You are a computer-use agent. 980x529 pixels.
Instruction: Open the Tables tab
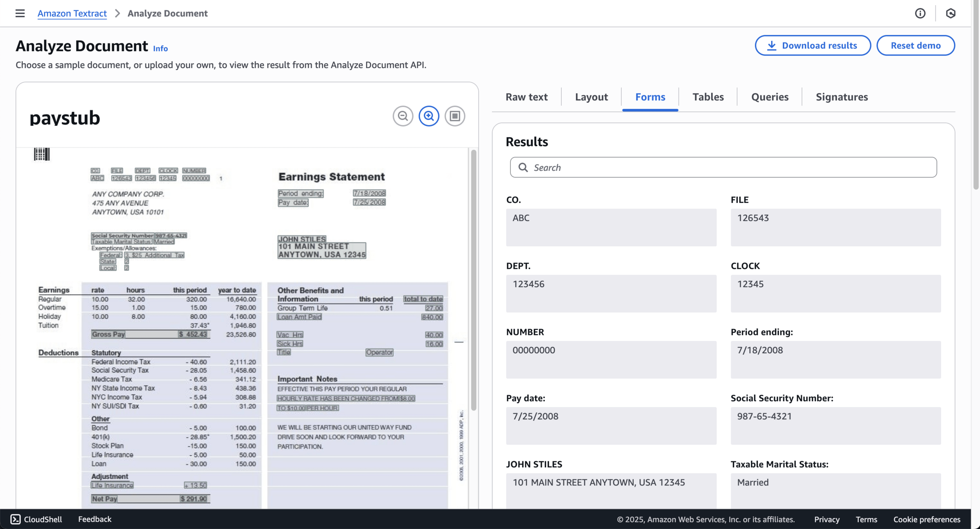tap(708, 97)
